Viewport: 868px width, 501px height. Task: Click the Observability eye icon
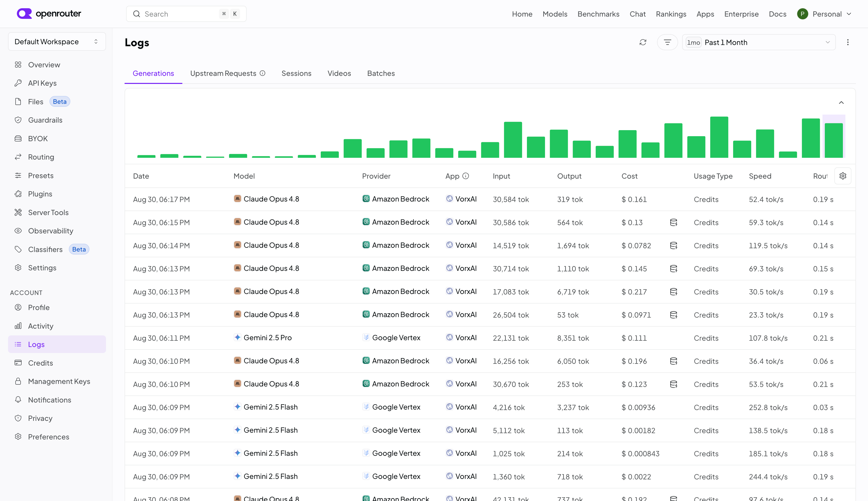[18, 231]
